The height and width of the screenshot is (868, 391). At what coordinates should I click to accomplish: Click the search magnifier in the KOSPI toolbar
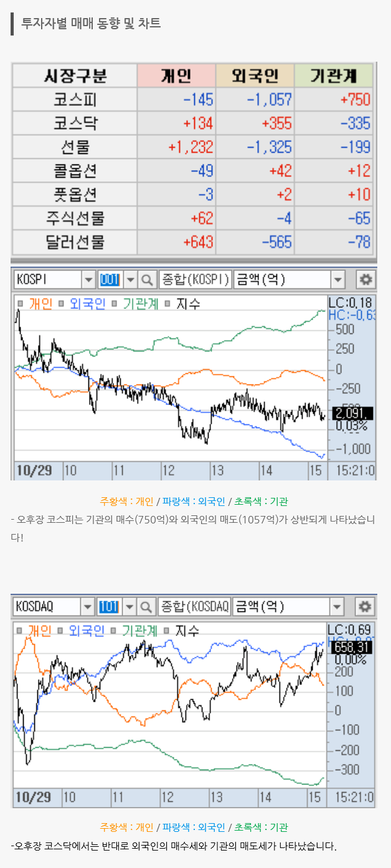tap(147, 280)
